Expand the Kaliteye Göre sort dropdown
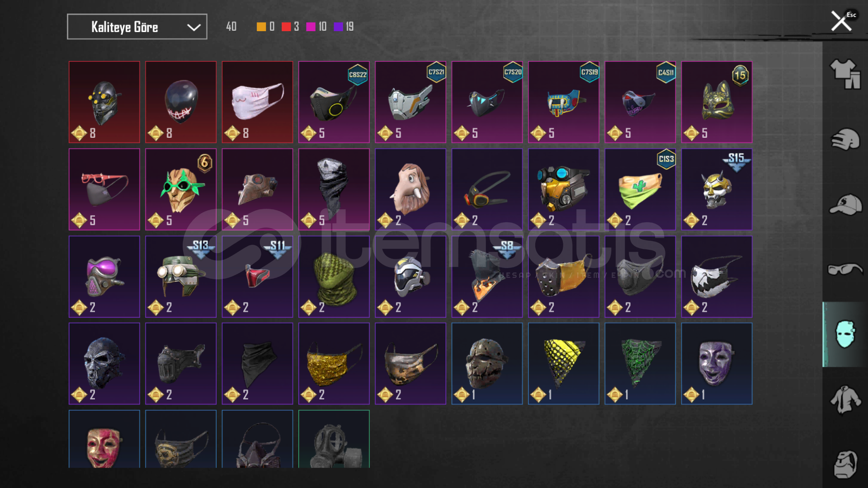This screenshot has width=868, height=488. click(137, 27)
